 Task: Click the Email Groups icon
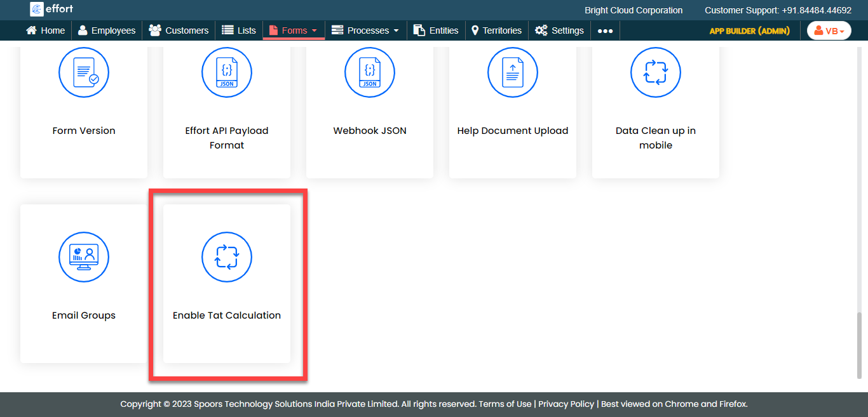point(84,257)
